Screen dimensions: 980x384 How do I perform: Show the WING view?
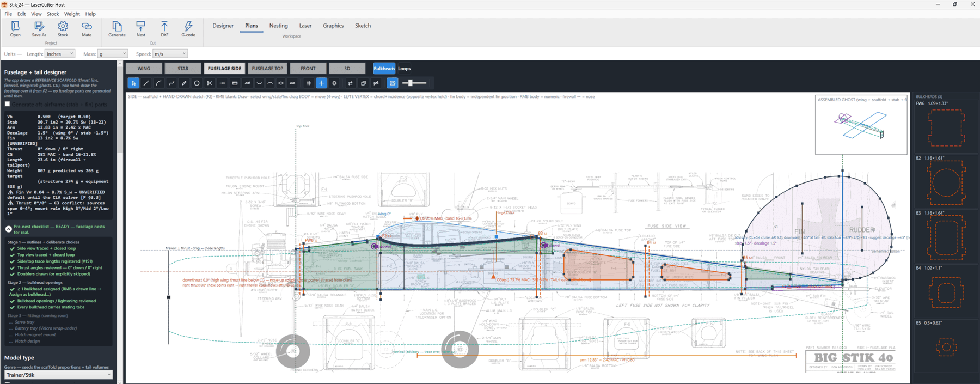pyautogui.click(x=144, y=69)
